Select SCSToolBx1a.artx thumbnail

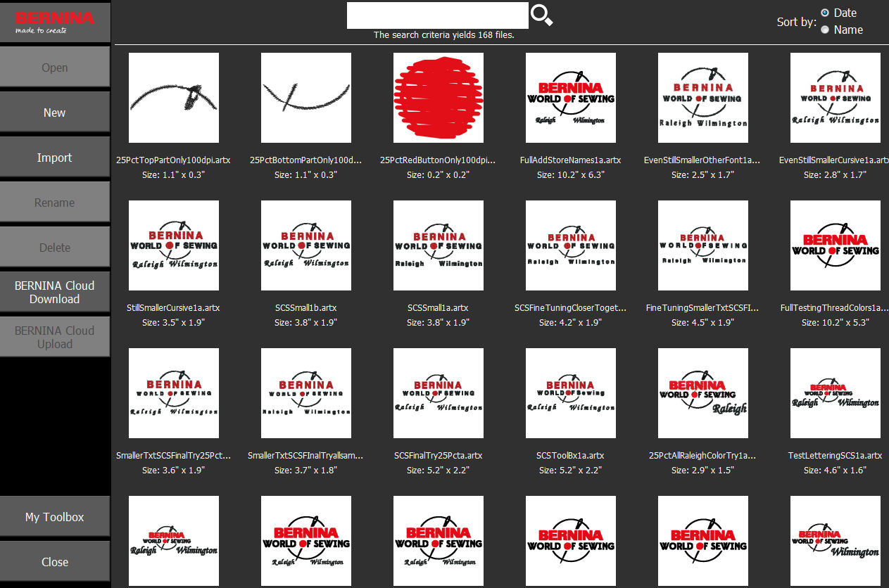point(571,393)
